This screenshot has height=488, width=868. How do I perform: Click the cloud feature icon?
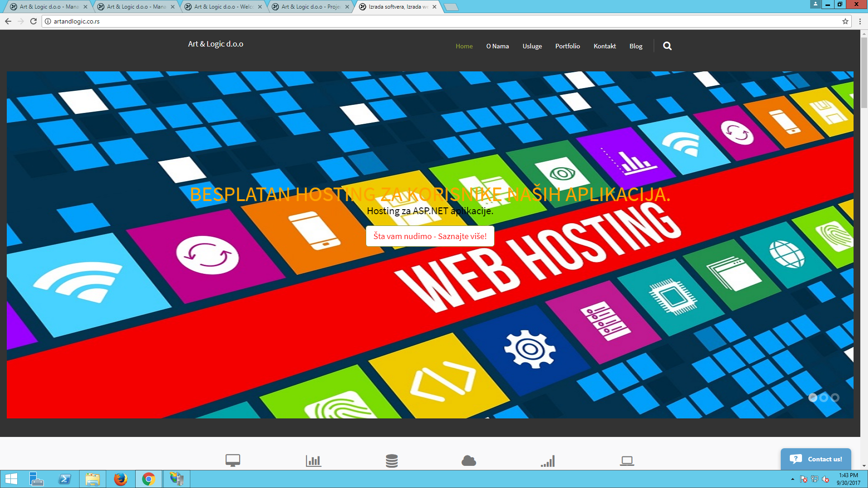point(469,460)
